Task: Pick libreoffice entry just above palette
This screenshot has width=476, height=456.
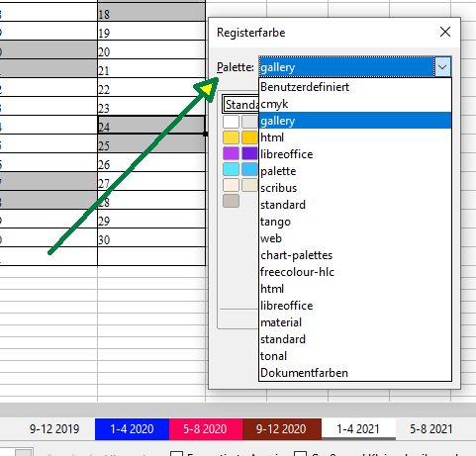Action: tap(355, 154)
